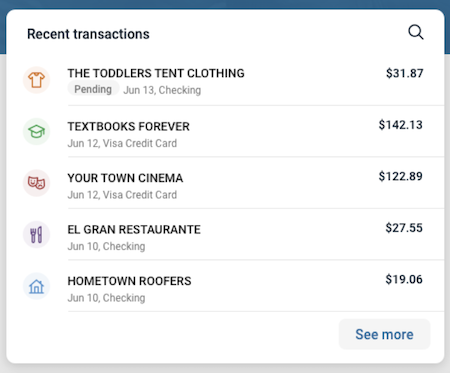Click the orange t-shirt clothing category icon
Image resolution: width=450 pixels, height=373 pixels.
click(36, 80)
